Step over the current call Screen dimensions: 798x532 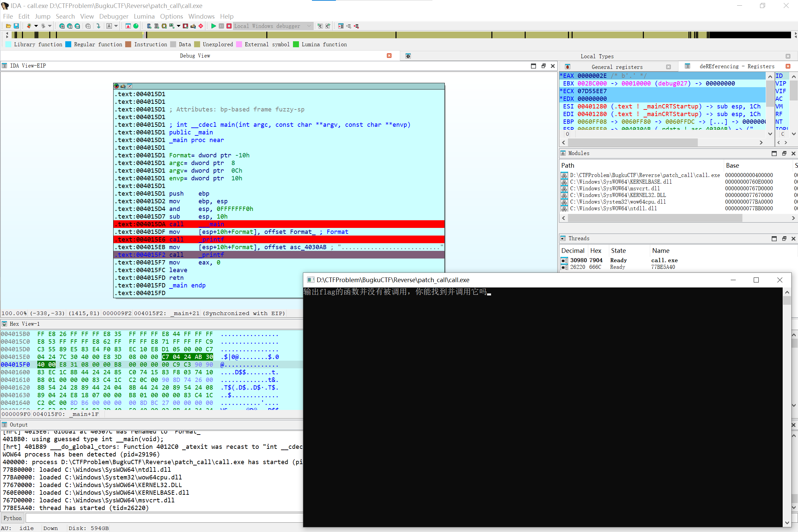328,26
